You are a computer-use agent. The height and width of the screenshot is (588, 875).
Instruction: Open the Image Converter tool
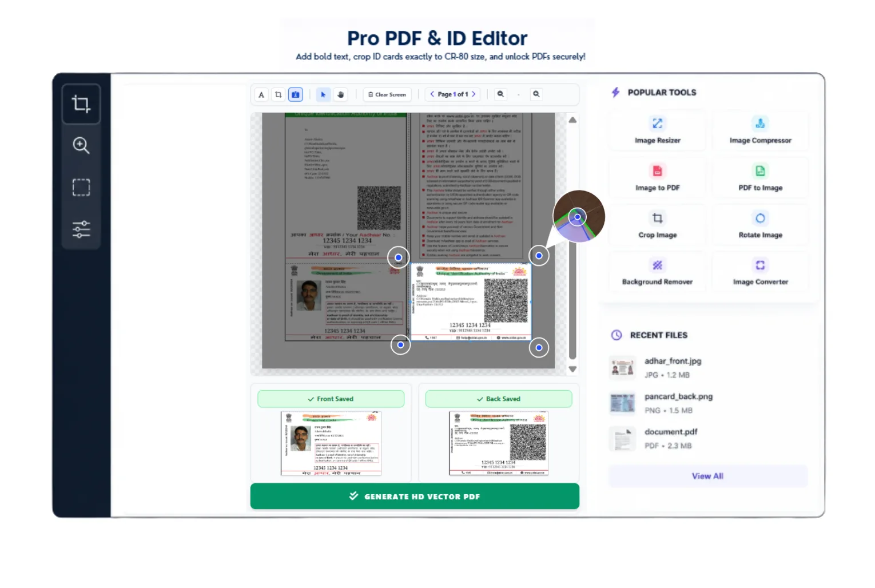tap(760, 273)
